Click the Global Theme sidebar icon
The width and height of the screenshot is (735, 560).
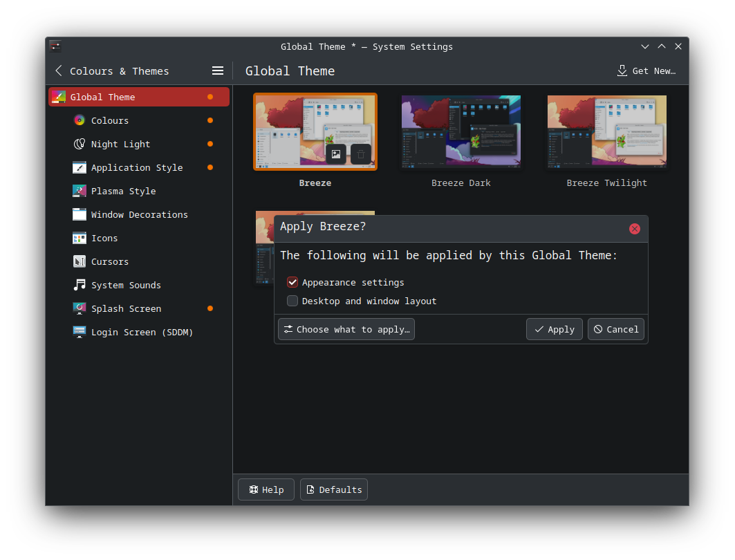point(59,97)
